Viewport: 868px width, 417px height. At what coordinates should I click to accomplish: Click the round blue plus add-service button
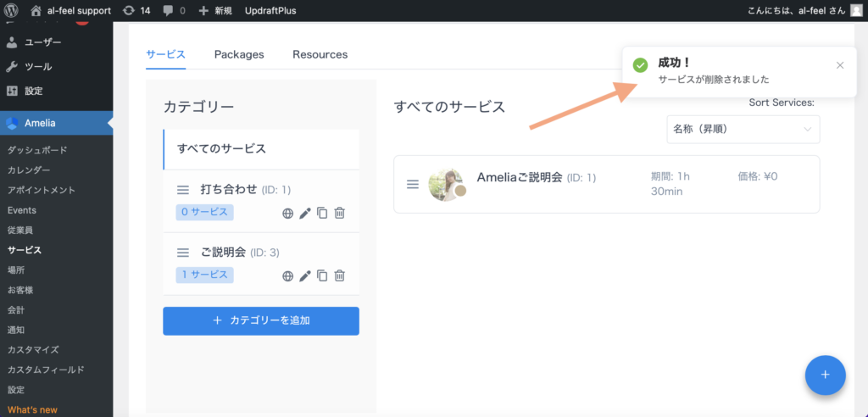click(825, 375)
